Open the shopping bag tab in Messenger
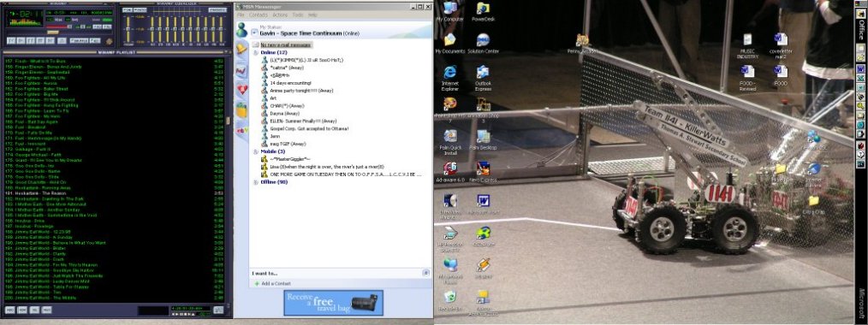Screen dimensions: 868x325 (x=241, y=110)
